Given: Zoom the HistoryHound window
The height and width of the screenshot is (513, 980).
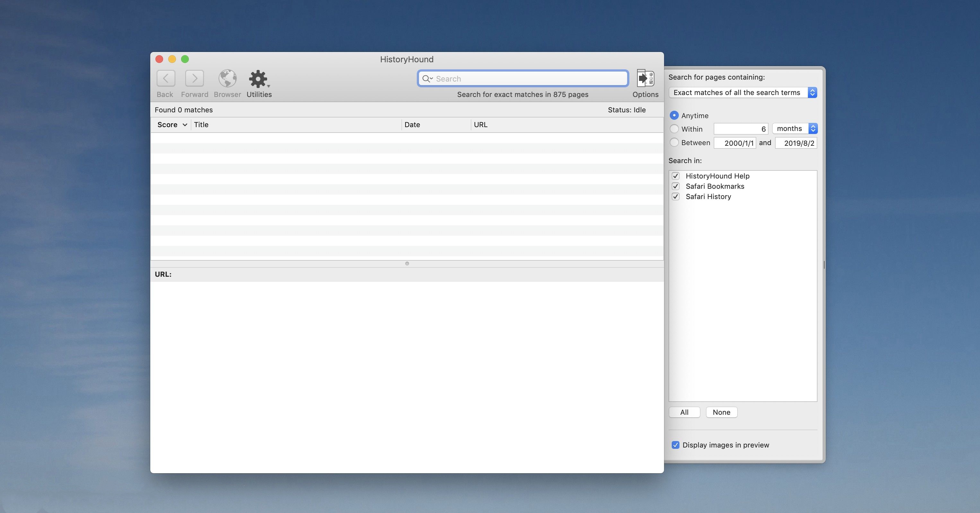Looking at the screenshot, I should 185,59.
